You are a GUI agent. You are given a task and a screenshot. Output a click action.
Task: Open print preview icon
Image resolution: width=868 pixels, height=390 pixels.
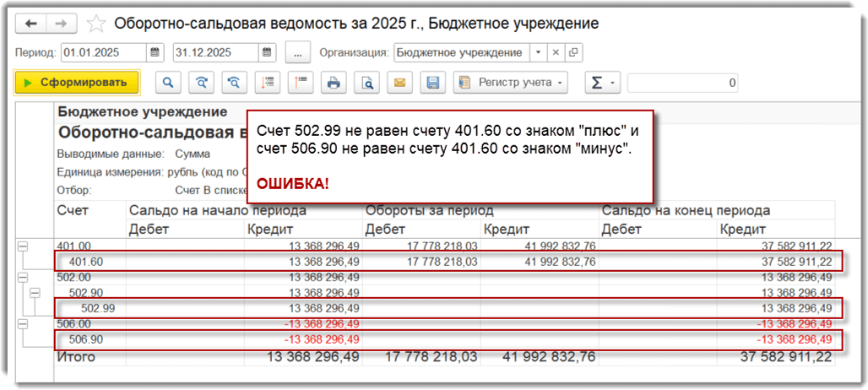[x=367, y=83]
